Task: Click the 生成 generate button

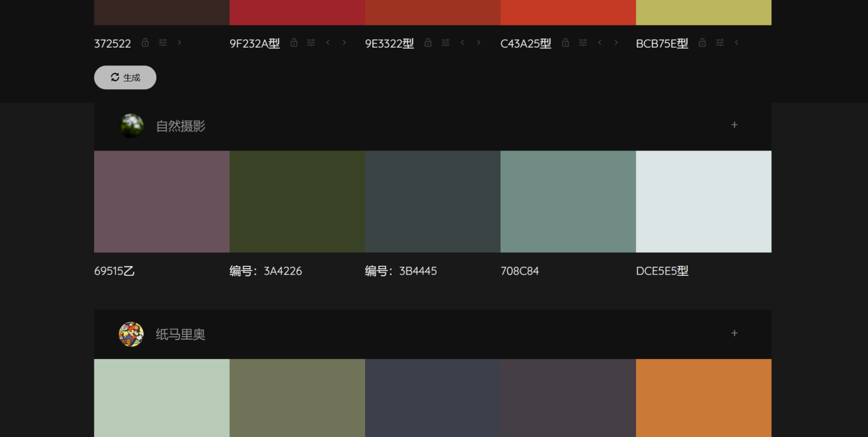Action: [x=125, y=77]
